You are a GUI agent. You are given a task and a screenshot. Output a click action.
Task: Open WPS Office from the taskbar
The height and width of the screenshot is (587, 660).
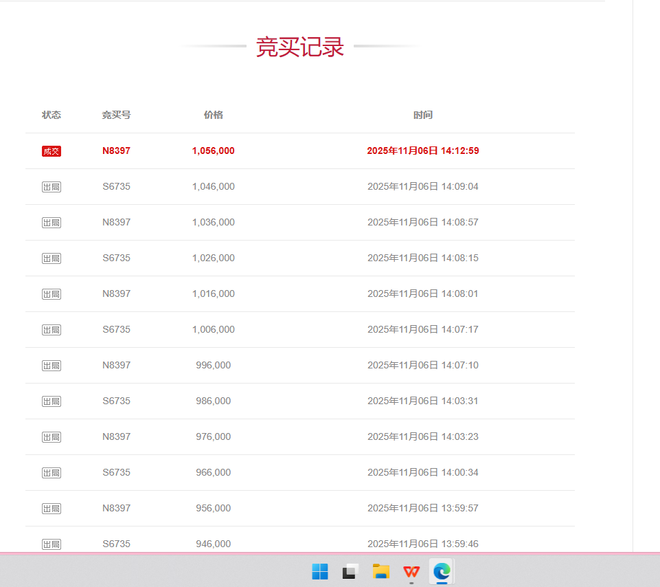(411, 572)
